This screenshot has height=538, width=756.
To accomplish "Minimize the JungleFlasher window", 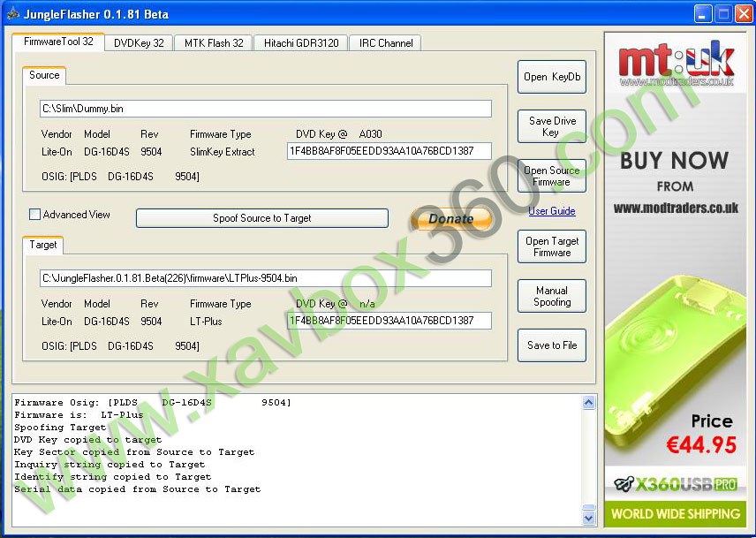I will [703, 14].
